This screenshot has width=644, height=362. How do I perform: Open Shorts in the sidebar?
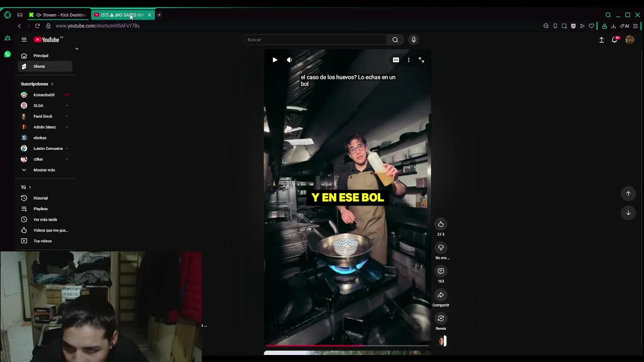[45, 66]
